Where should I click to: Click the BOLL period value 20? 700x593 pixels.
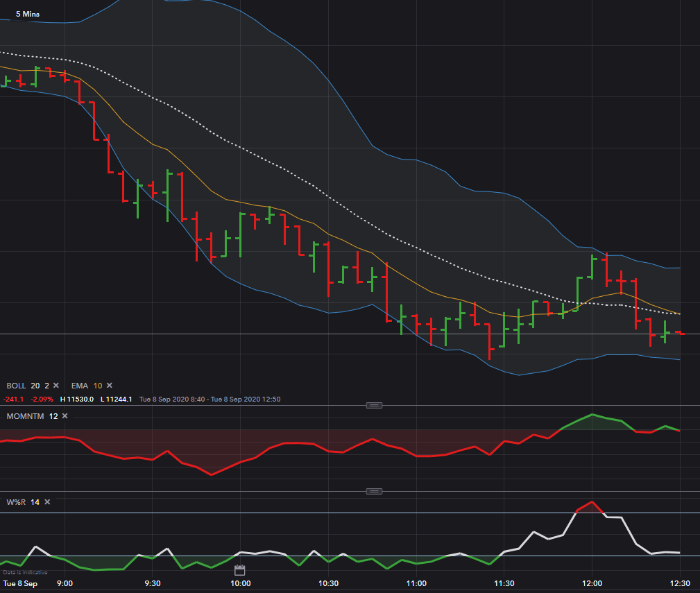click(x=35, y=386)
